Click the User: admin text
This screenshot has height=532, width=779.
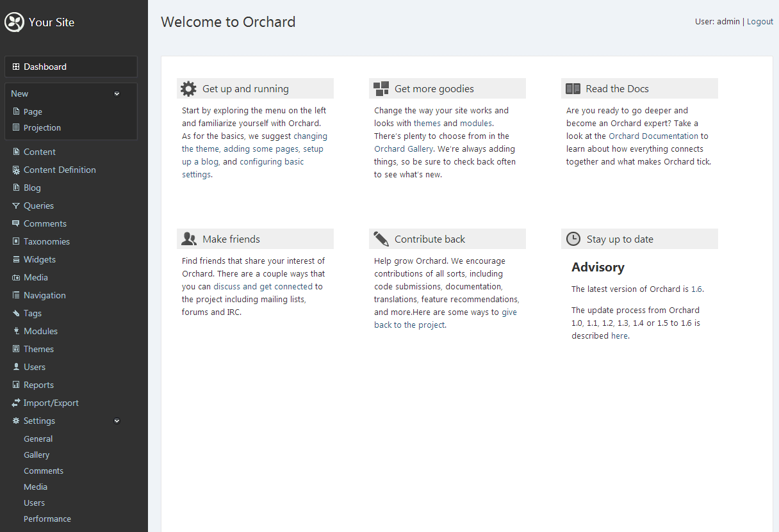click(x=717, y=21)
